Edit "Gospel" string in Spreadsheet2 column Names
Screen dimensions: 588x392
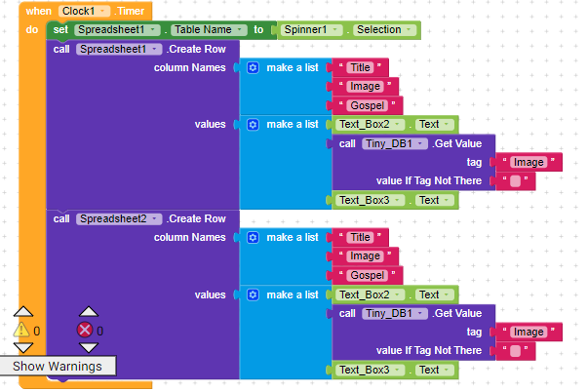tap(367, 275)
